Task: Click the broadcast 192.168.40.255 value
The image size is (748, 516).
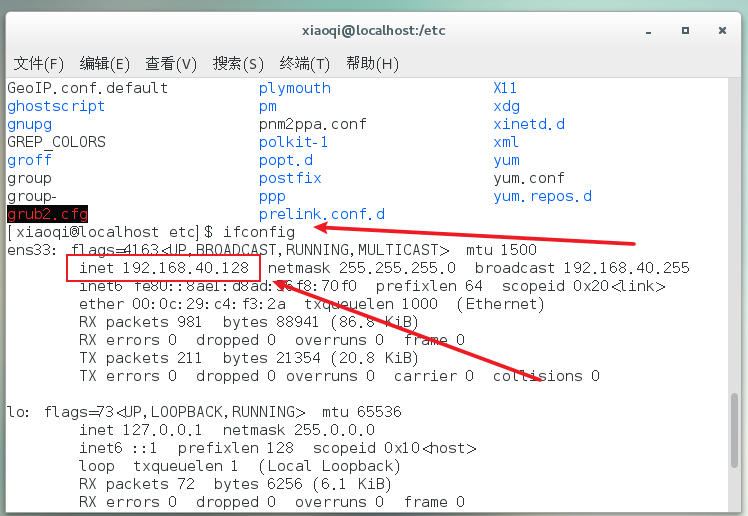Action: [x=582, y=268]
